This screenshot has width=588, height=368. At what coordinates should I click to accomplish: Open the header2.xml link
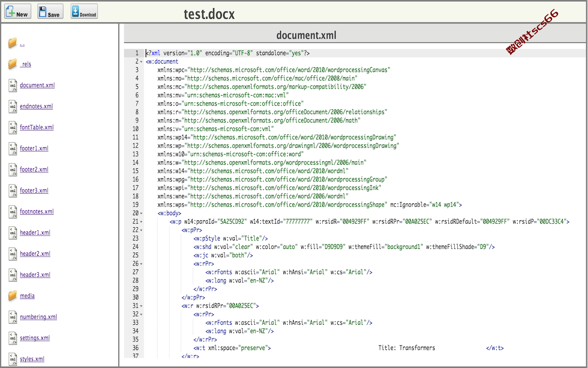[35, 254]
